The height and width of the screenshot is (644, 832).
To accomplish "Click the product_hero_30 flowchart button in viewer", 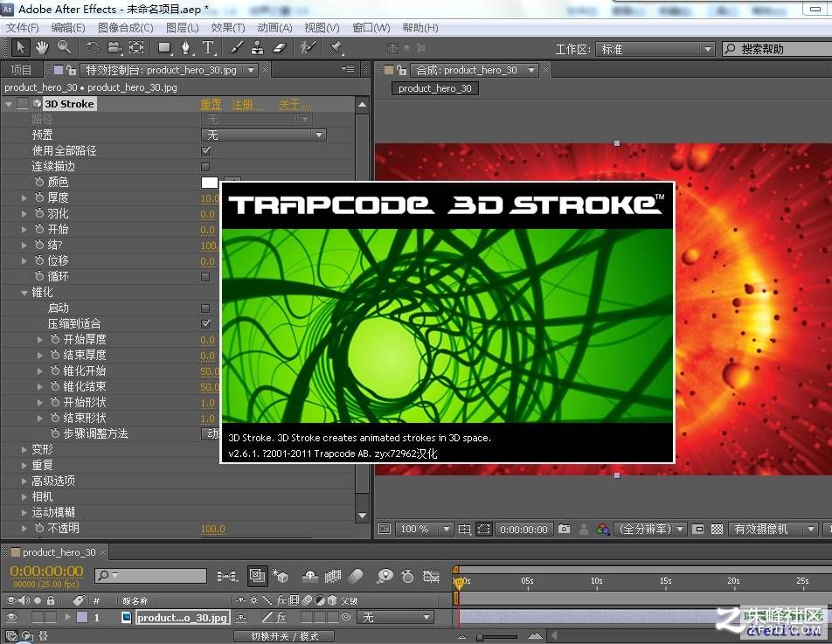I will pos(435,88).
